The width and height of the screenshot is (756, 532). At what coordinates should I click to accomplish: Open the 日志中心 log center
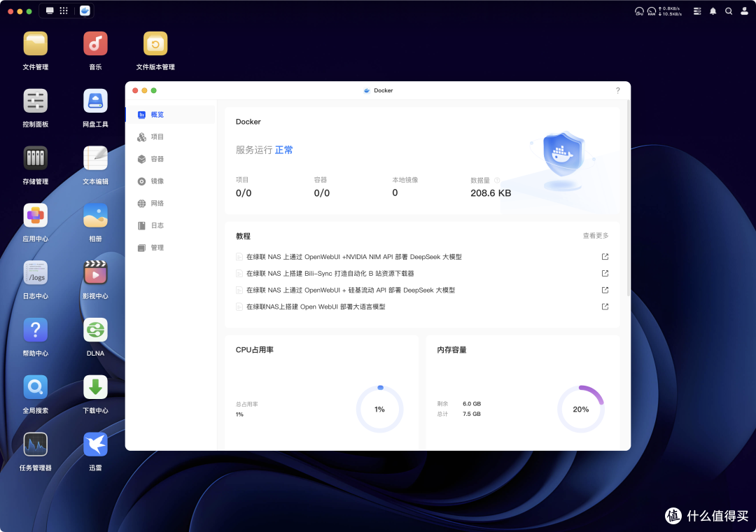(35, 273)
